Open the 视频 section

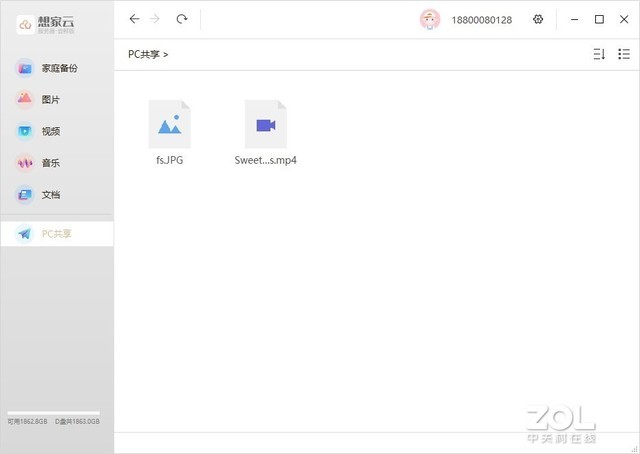[x=57, y=131]
